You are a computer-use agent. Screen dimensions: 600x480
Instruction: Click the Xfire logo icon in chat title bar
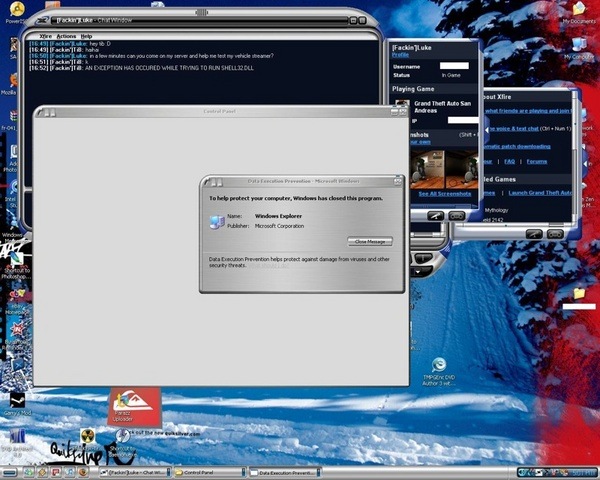pos(44,20)
